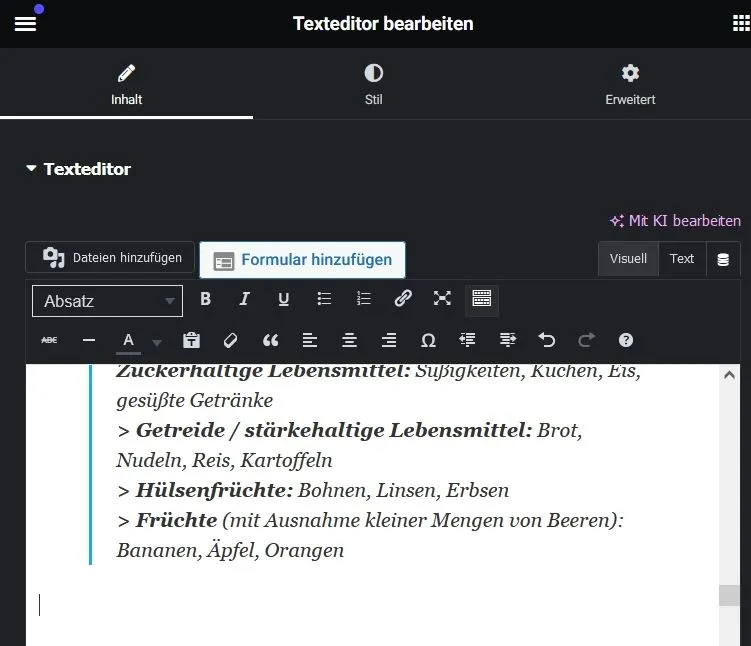Toggle italic formatting
The image size is (751, 646).
tap(244, 299)
